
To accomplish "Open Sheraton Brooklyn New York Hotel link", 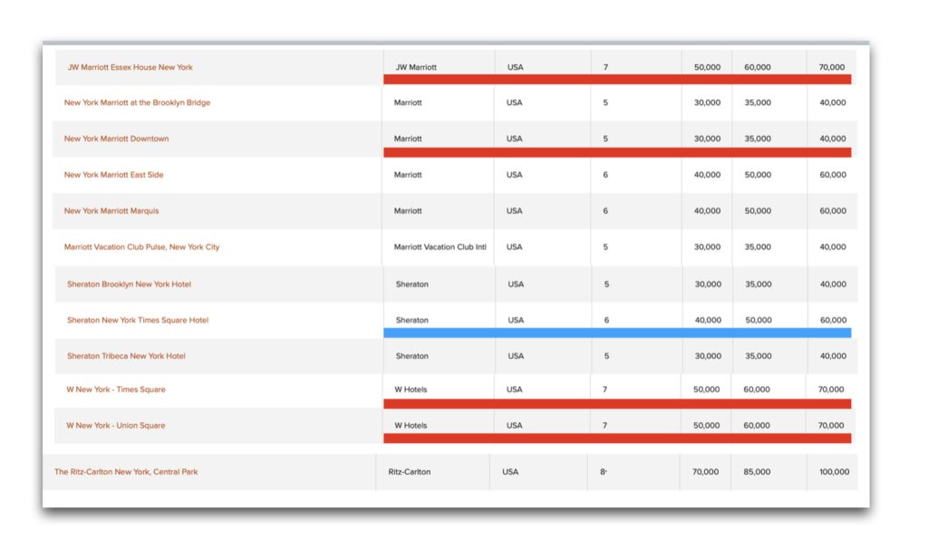I will point(129,285).
